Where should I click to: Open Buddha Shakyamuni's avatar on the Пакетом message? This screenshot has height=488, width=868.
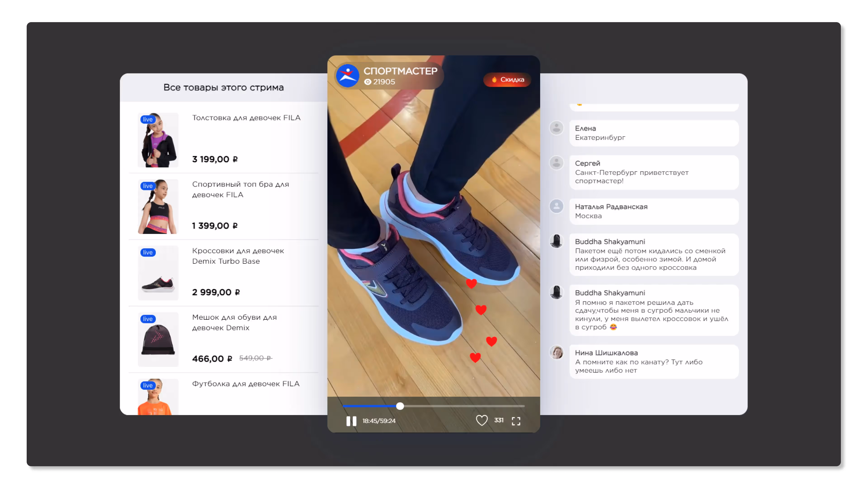(556, 241)
